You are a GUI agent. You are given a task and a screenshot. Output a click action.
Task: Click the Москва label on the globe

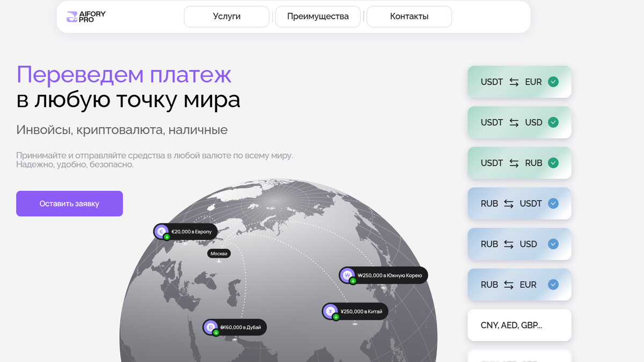(220, 253)
